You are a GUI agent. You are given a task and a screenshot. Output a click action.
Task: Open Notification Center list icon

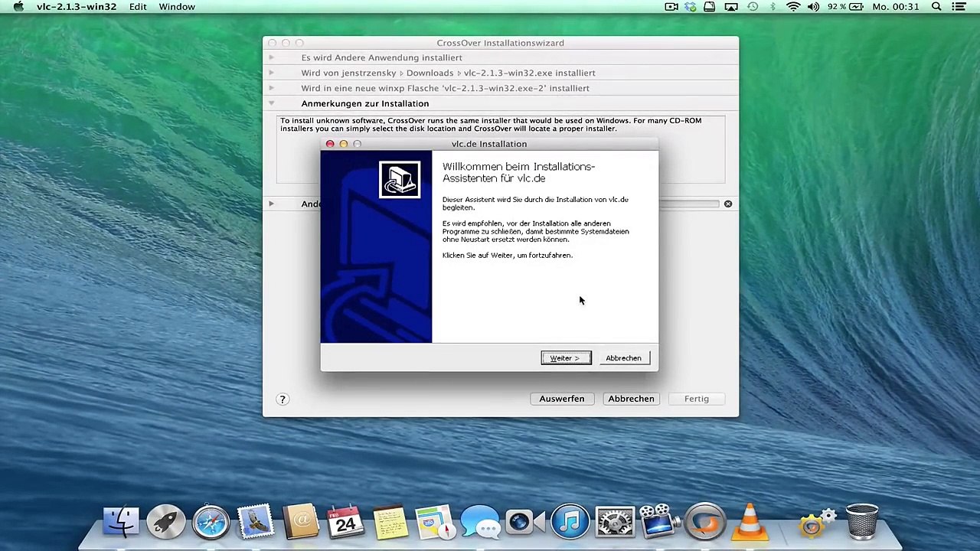[x=959, y=7]
